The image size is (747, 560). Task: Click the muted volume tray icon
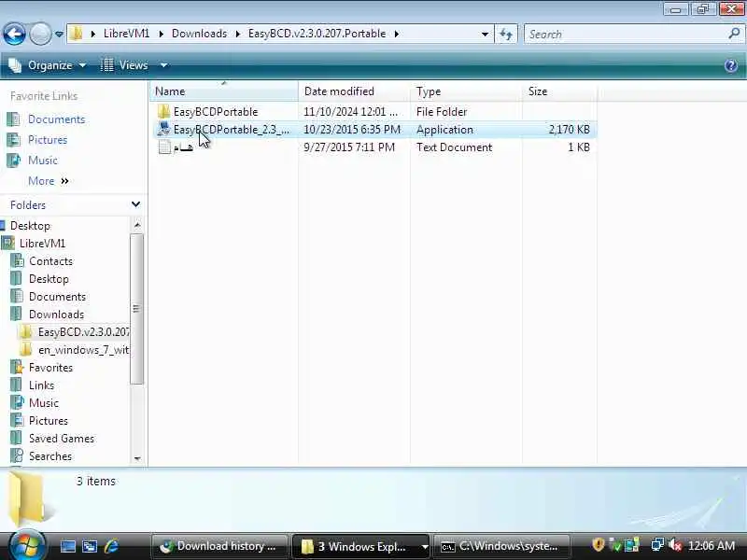(675, 545)
